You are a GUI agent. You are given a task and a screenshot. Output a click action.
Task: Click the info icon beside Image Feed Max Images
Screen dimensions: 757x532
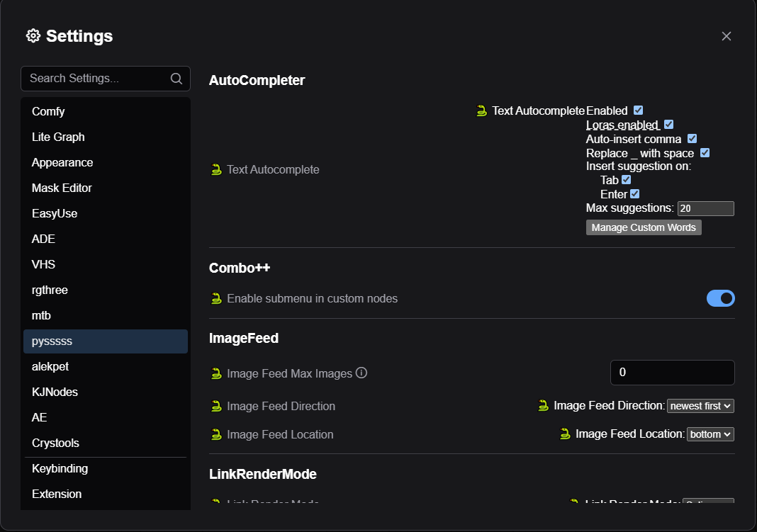[361, 373]
